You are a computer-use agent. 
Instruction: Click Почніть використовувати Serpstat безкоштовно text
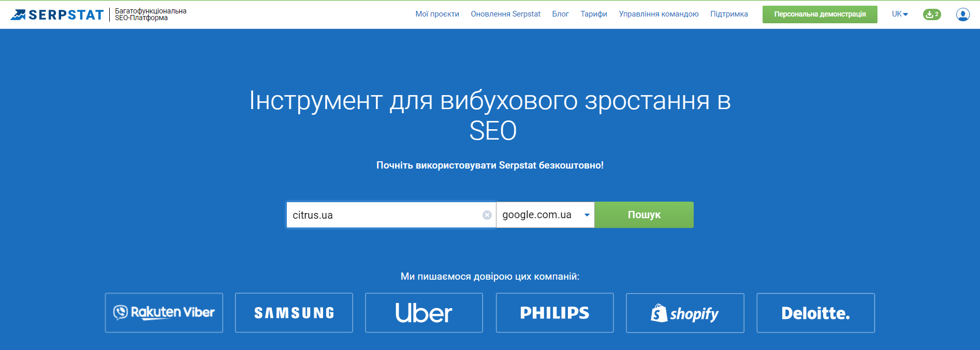click(490, 165)
